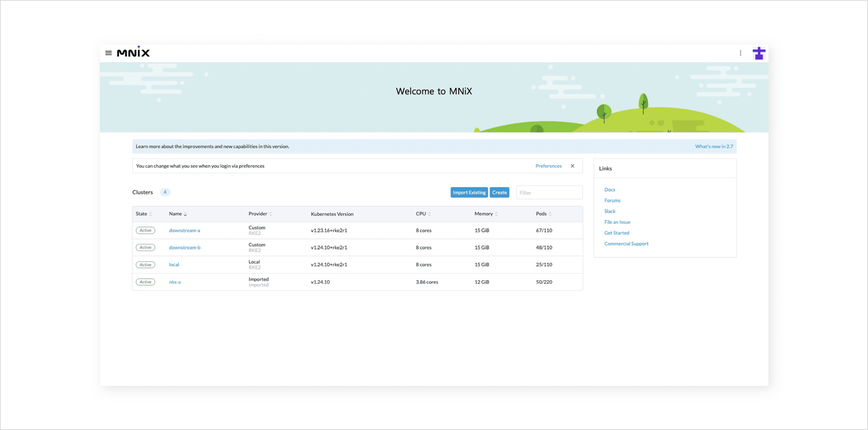This screenshot has width=868, height=430.
Task: Open the Commercial Support link
Action: click(x=626, y=244)
